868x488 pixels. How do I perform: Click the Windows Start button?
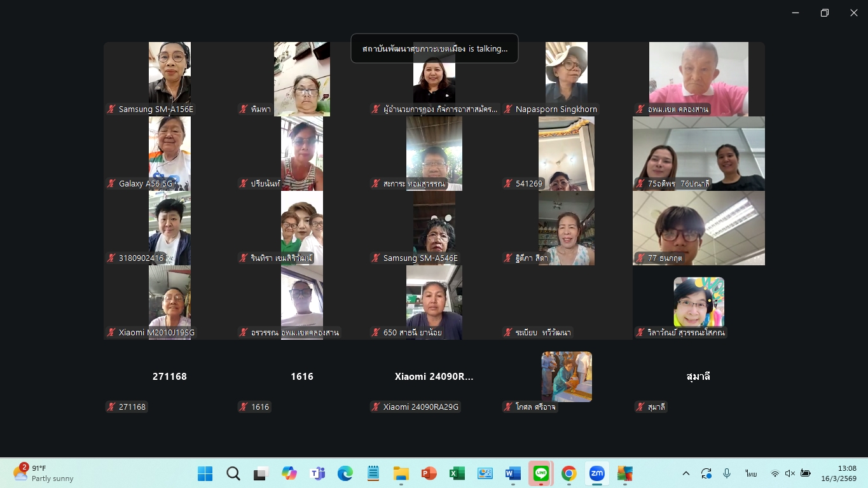pos(205,473)
